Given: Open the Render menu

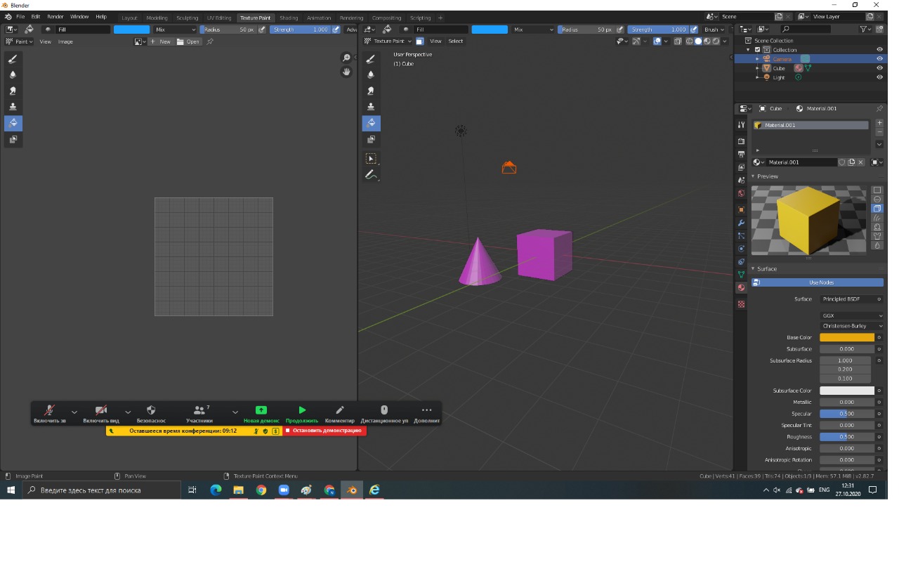Looking at the screenshot, I should coord(55,16).
